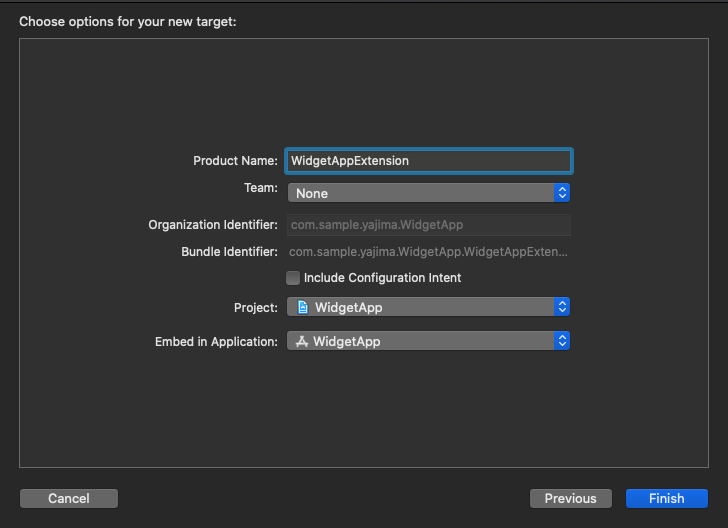This screenshot has width=728, height=528.
Task: Click the Project dropdown blue stepper arrows
Action: click(562, 306)
